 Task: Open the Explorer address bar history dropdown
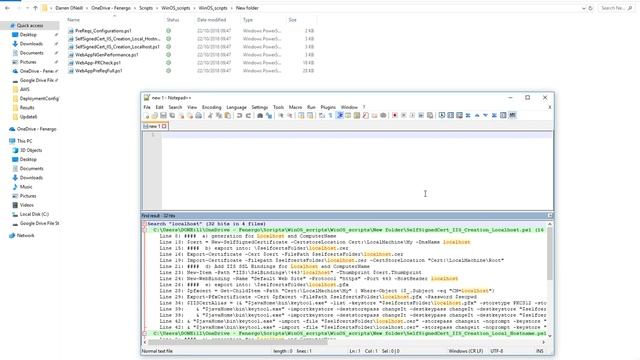[x=583, y=8]
